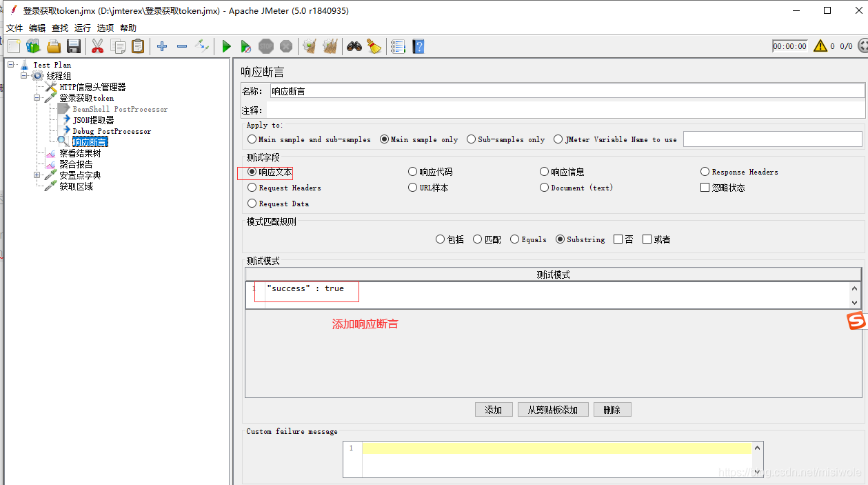Click the Shutdown test icon

click(x=286, y=46)
